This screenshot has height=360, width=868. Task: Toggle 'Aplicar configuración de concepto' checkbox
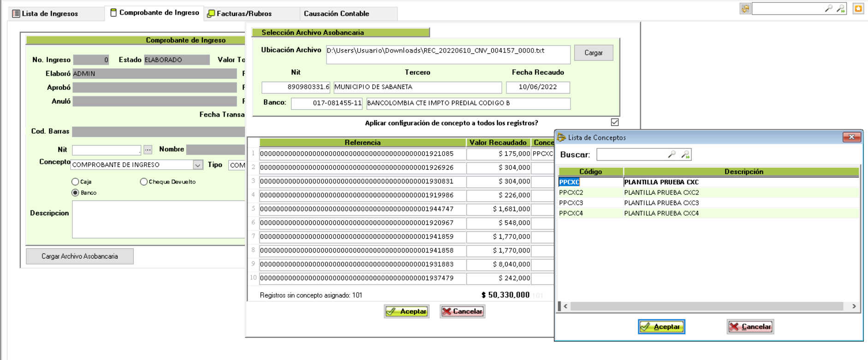(x=614, y=123)
